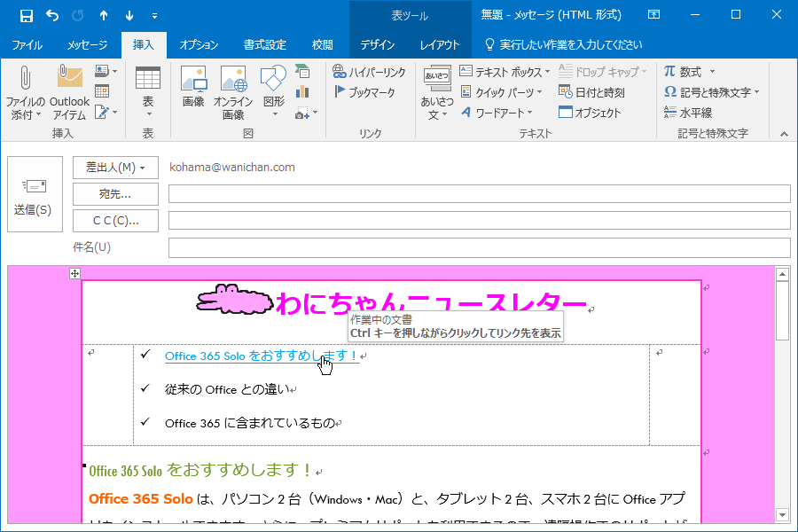Viewport: 798px width, 532px height.
Task: Click the Office 365 に含まれているもの list item
Action: tap(249, 423)
